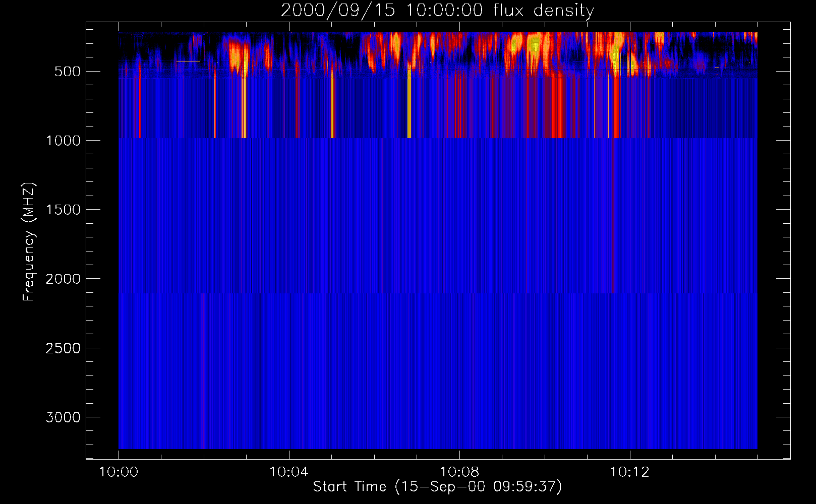Click the 1000 frequency tick label

63,141
